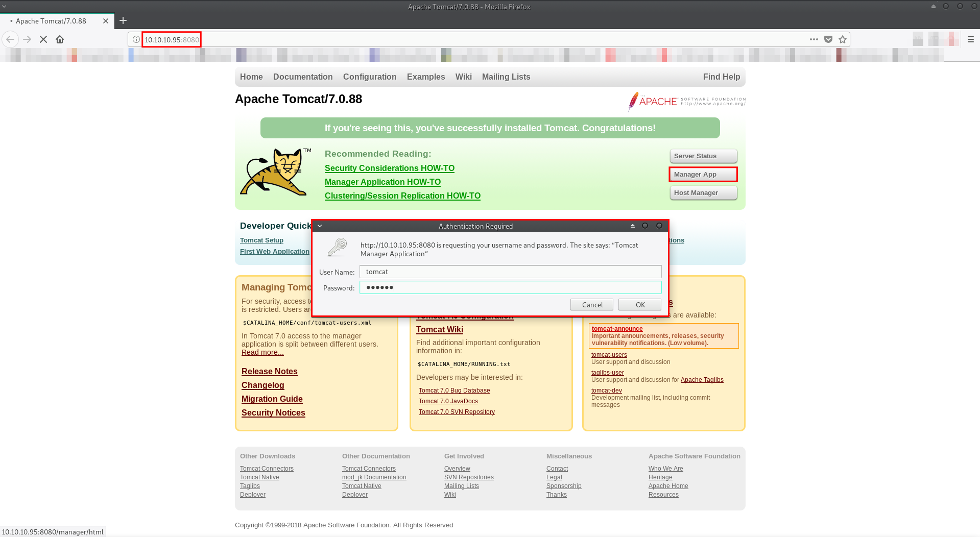Open Heritage footer link
980x537 pixels.
660,477
